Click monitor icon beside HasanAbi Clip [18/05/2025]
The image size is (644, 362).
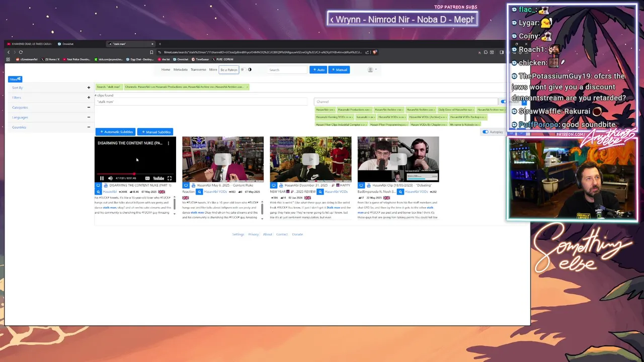click(x=361, y=186)
